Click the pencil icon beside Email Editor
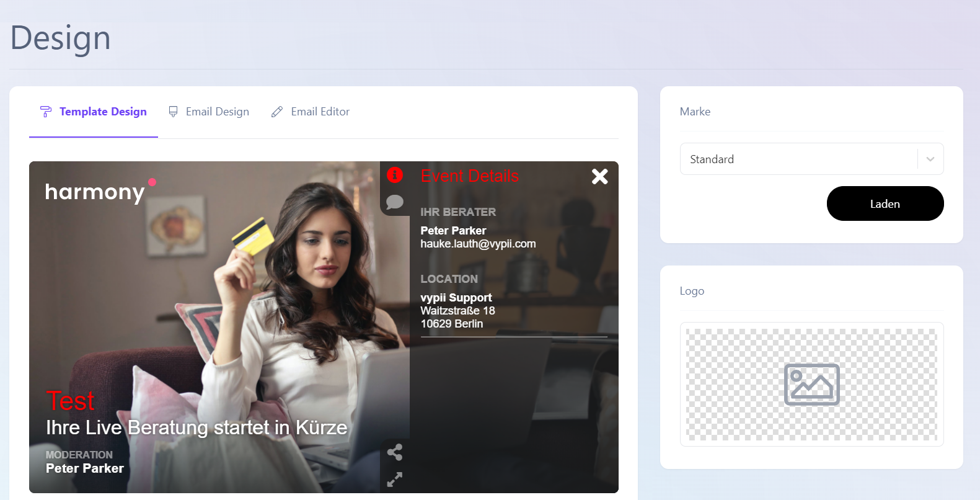 (277, 112)
